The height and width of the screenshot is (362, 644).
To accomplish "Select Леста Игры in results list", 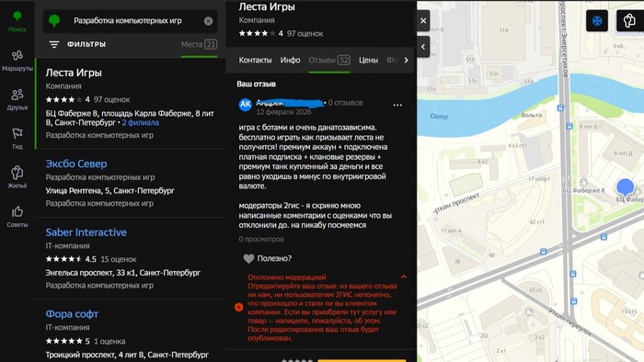I will point(74,73).
